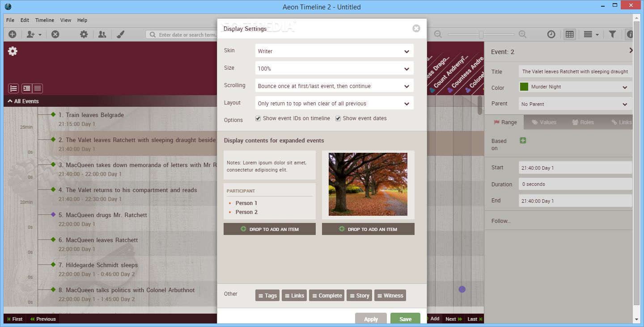
Task: Open the Skin dropdown showing Writer
Action: point(334,51)
